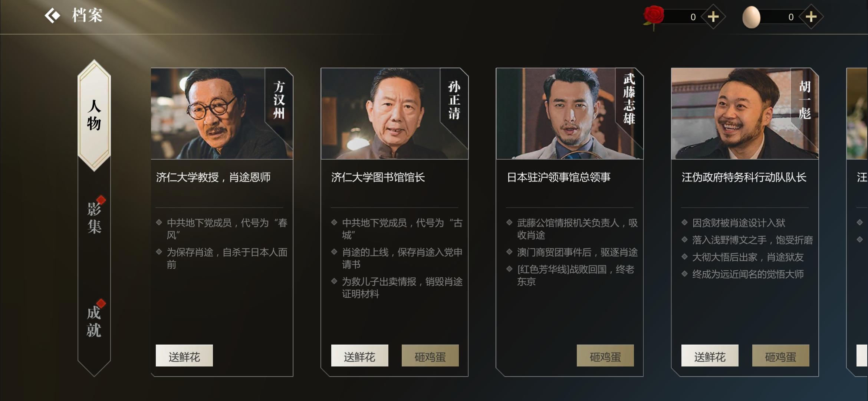Add more eggs with the plus icon
The height and width of the screenshot is (401, 868).
[x=811, y=17]
